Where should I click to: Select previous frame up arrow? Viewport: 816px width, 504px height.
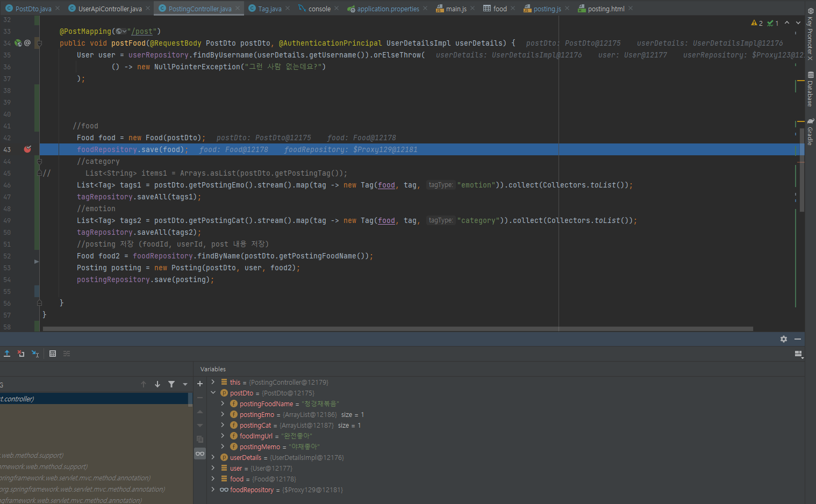pos(144,384)
